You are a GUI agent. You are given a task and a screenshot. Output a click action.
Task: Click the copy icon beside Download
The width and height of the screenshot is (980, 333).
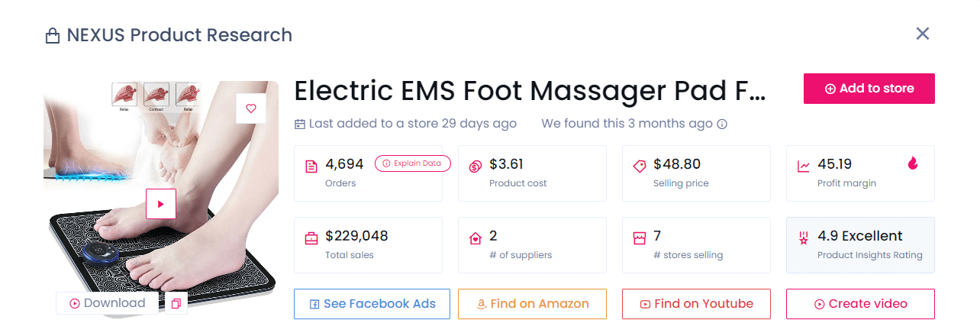176,303
